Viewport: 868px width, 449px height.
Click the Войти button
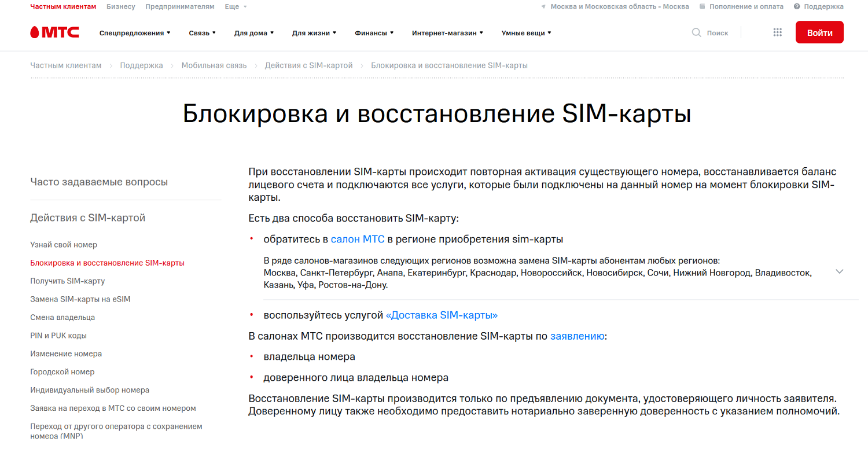(x=819, y=32)
